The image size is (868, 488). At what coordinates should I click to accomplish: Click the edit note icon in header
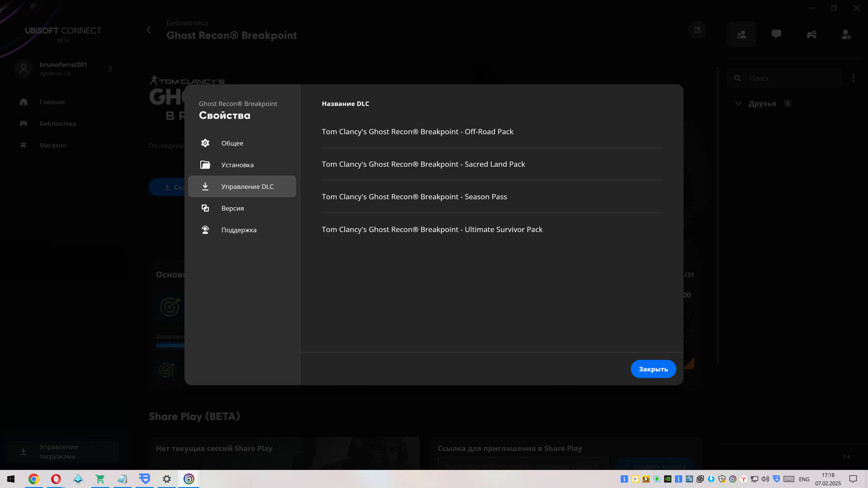coord(697,30)
